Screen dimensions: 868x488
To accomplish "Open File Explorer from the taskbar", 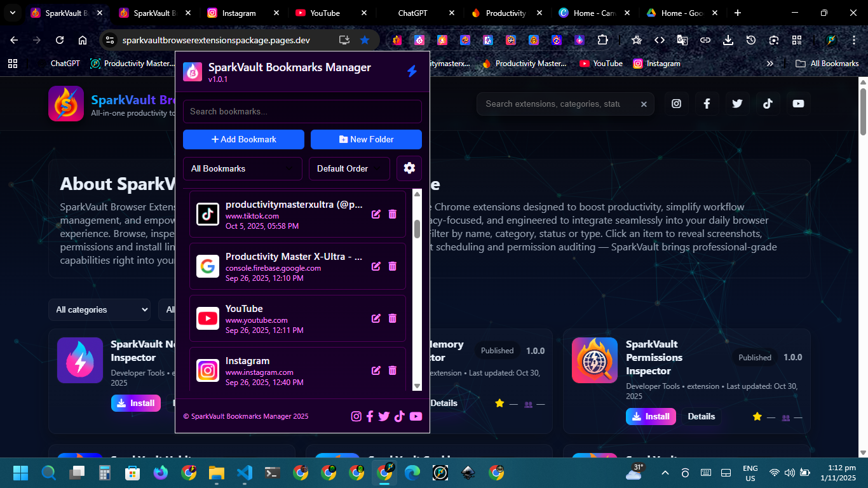I will coord(217,473).
